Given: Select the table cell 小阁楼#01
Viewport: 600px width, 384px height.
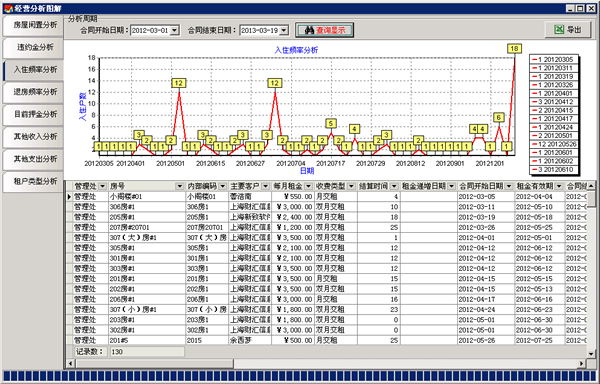Looking at the screenshot, I should click(147, 197).
